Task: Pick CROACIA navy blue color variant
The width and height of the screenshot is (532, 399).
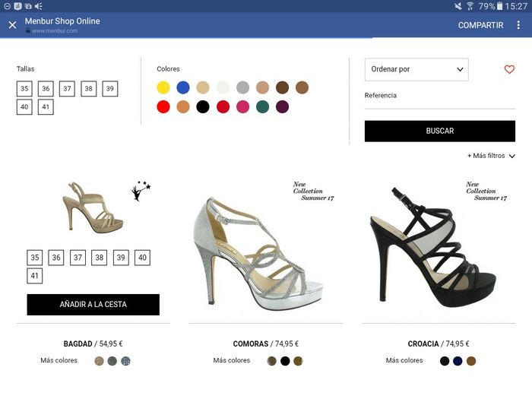Action: click(x=458, y=361)
